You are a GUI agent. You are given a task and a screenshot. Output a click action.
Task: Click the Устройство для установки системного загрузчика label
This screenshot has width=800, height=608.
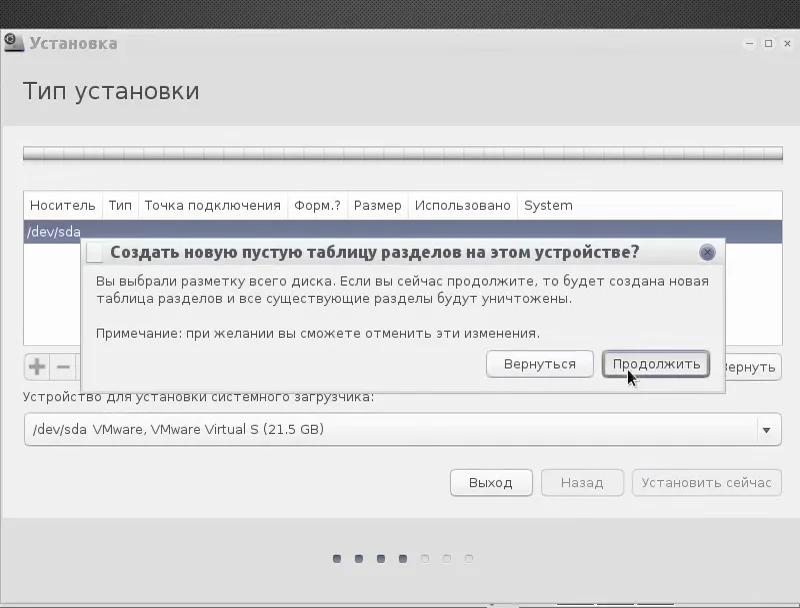point(198,397)
